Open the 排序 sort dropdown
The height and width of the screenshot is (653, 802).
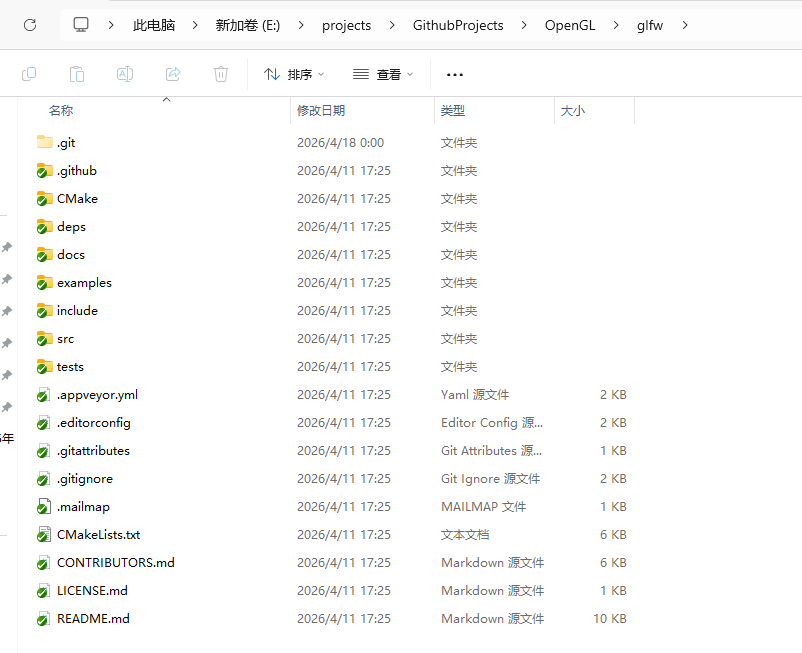pos(294,75)
